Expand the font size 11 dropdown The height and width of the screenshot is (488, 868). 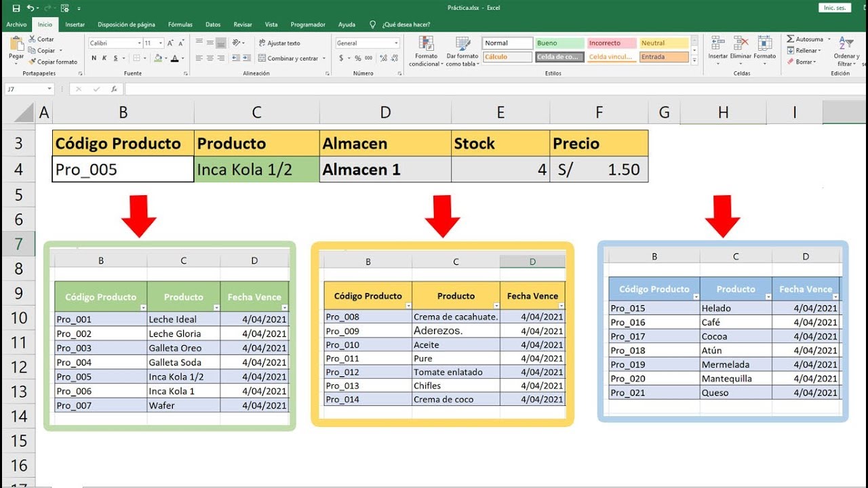coord(160,43)
